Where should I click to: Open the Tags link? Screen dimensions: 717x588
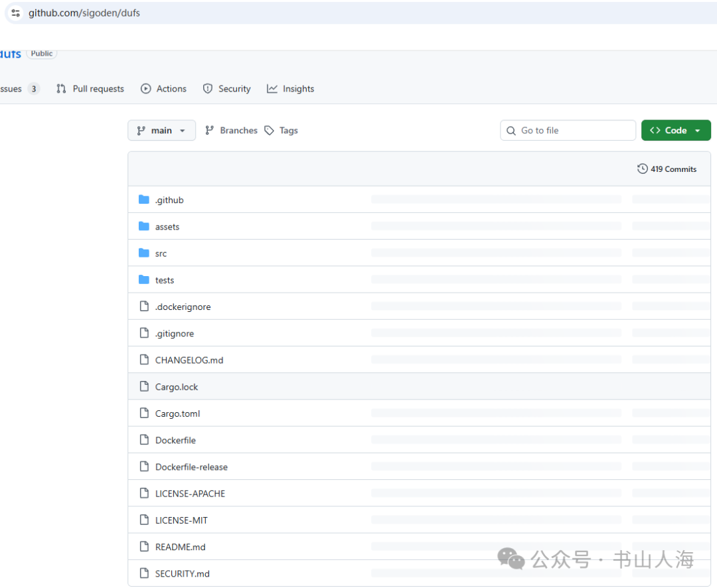tap(281, 131)
